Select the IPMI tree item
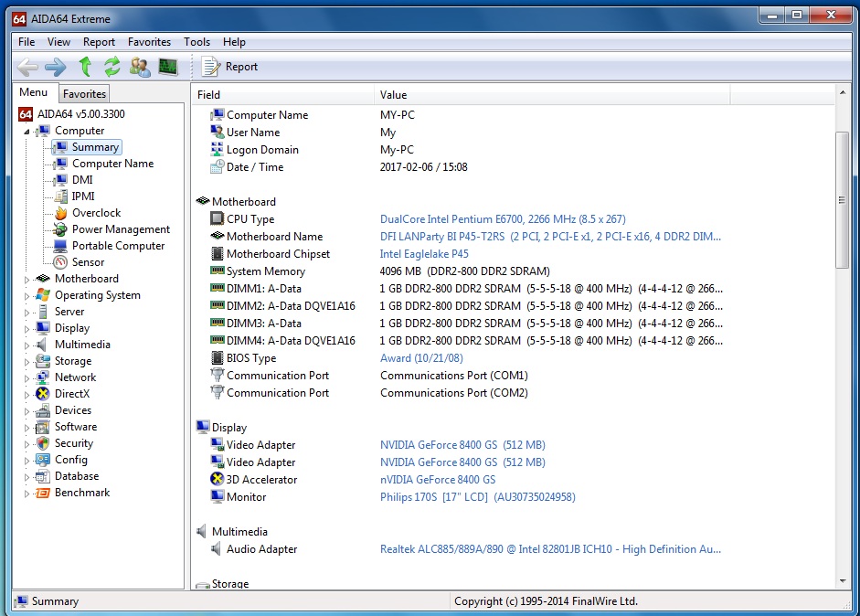 (x=83, y=196)
